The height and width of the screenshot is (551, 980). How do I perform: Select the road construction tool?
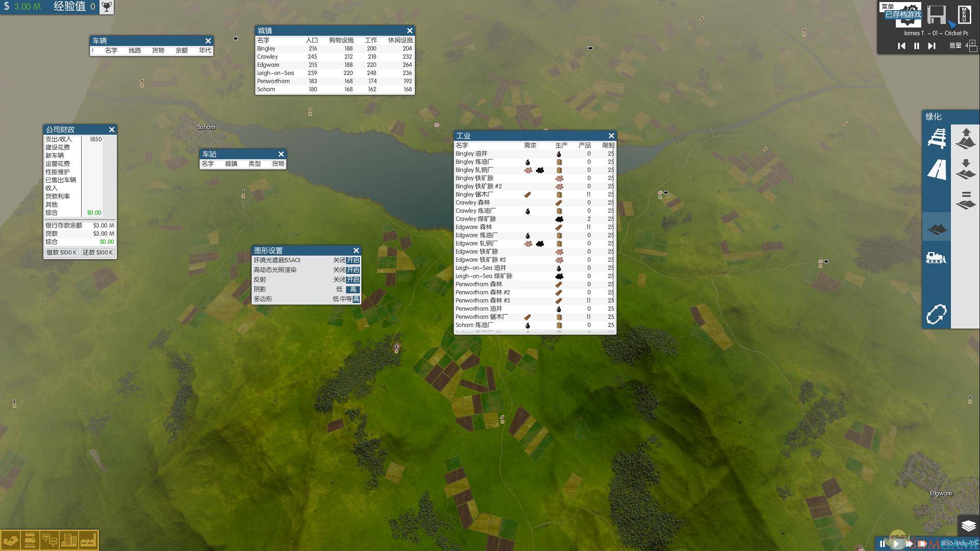936,169
